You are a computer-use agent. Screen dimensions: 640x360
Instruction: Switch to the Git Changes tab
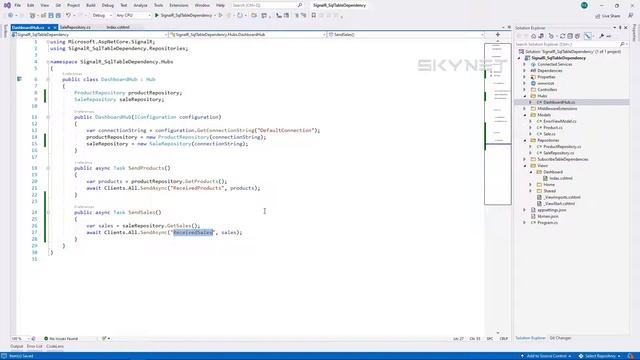(x=560, y=338)
